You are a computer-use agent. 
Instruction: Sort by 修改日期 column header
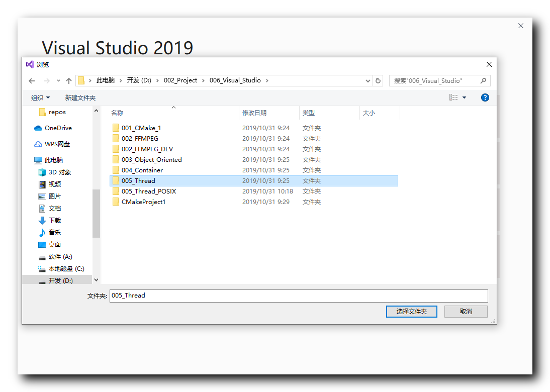[x=254, y=113]
